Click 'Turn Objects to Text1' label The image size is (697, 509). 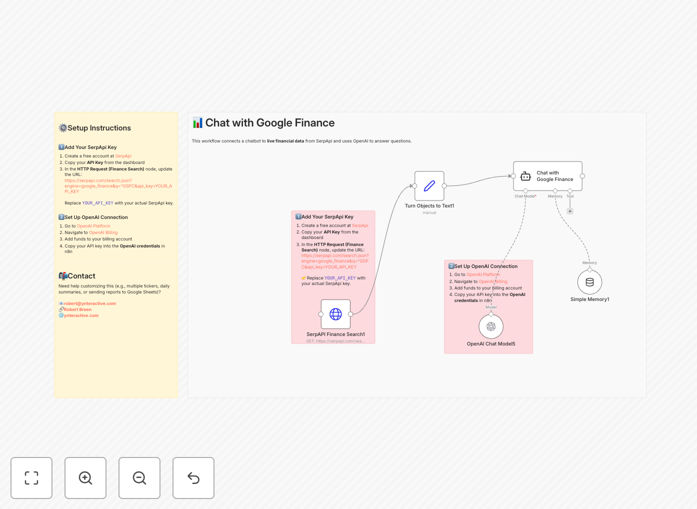(x=429, y=206)
